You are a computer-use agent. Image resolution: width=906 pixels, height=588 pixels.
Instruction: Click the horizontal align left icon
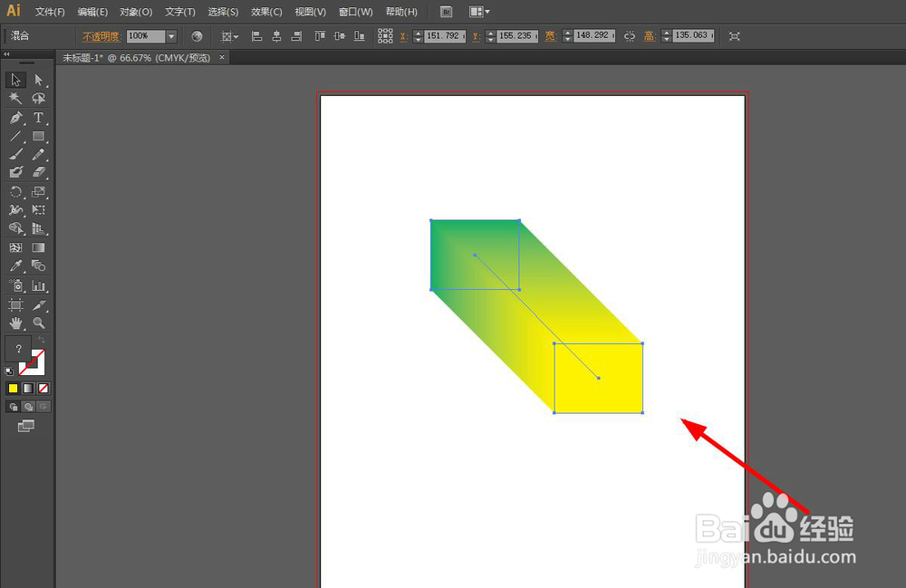(x=257, y=36)
